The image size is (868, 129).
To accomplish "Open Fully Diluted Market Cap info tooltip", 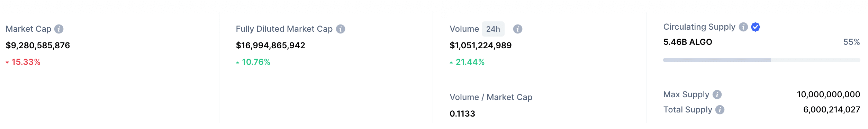I will point(341,29).
